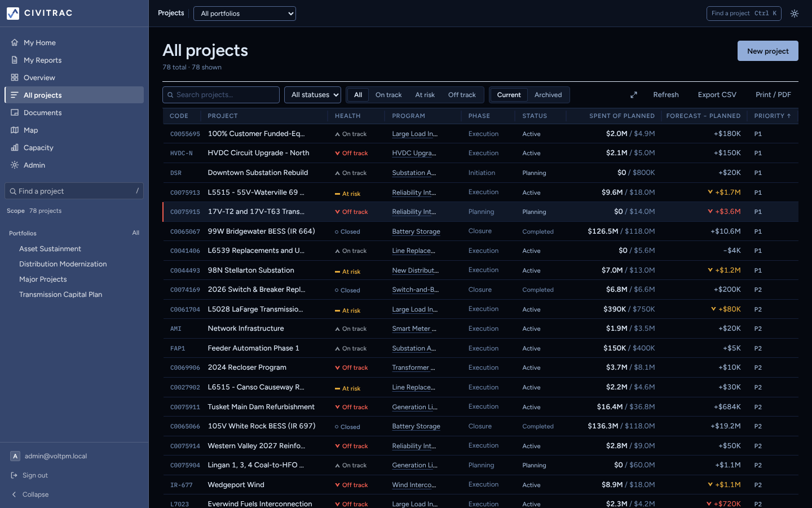Click the Capacity bar chart icon
The width and height of the screenshot is (812, 508).
15,147
